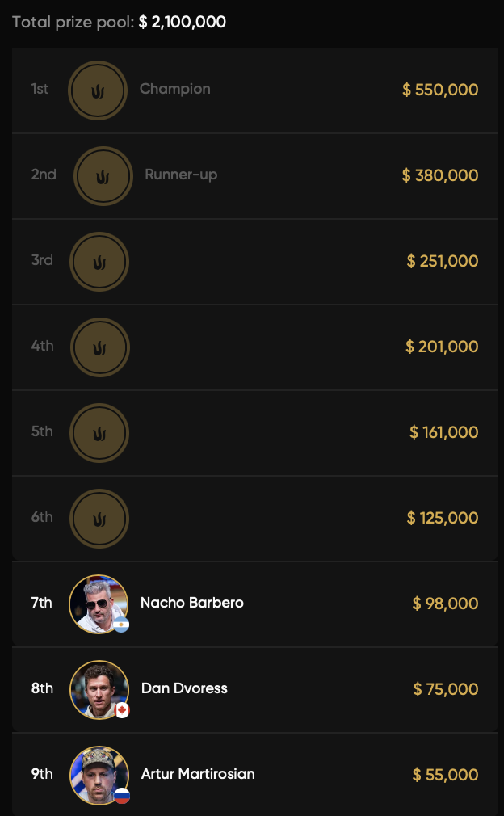Click the 6th place placeholder emblem
The height and width of the screenshot is (816, 504).
pos(99,519)
